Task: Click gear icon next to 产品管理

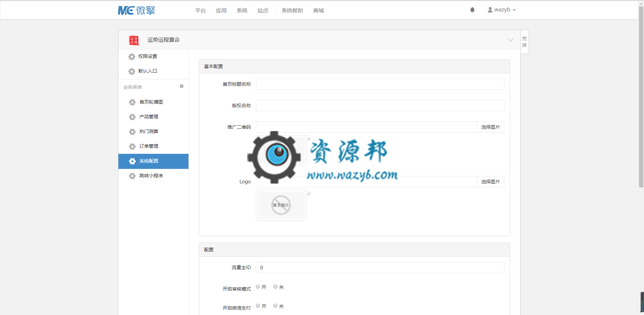Action: click(x=132, y=117)
